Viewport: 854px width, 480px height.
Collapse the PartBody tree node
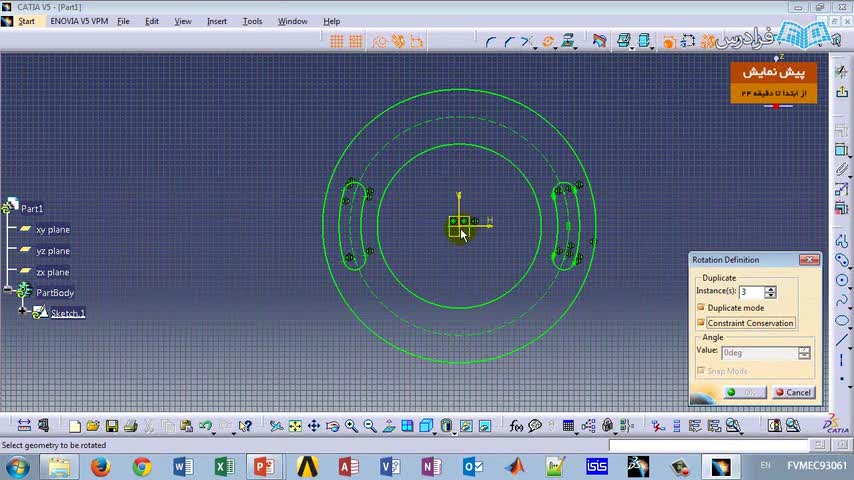[x=8, y=290]
